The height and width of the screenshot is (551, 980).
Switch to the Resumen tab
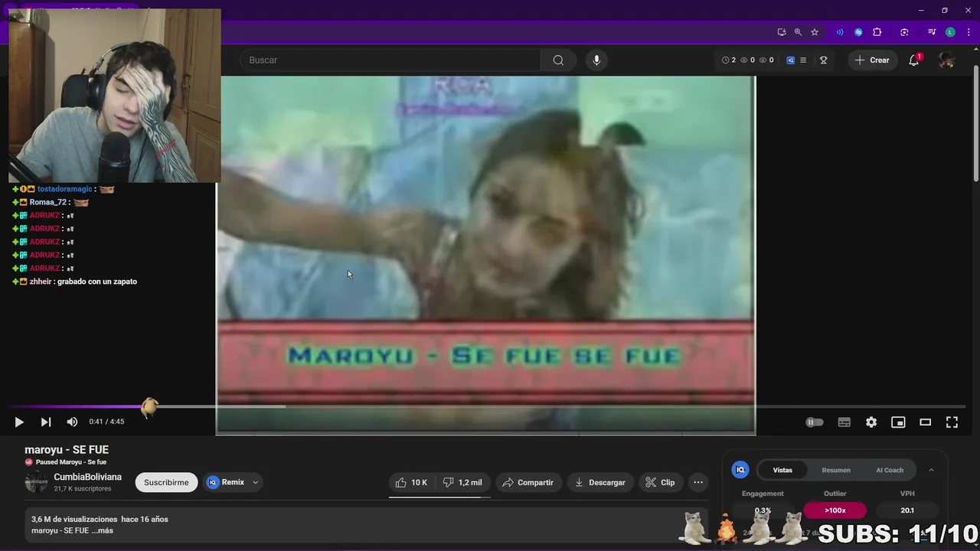(x=836, y=470)
